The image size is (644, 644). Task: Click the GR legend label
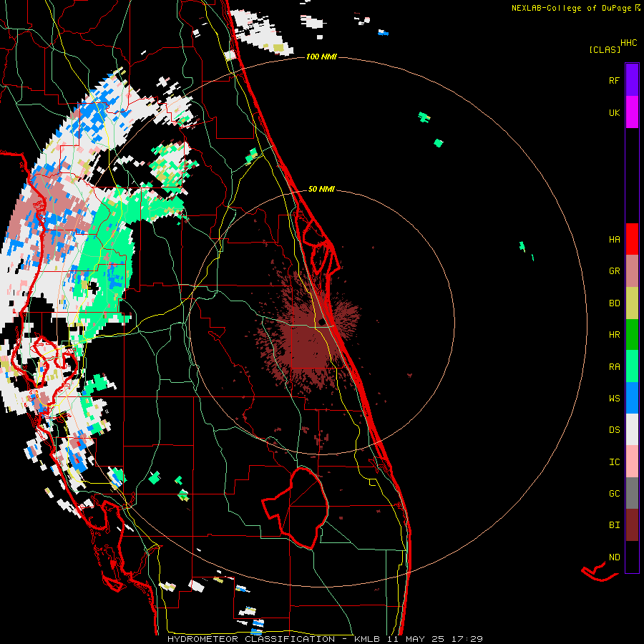[614, 271]
